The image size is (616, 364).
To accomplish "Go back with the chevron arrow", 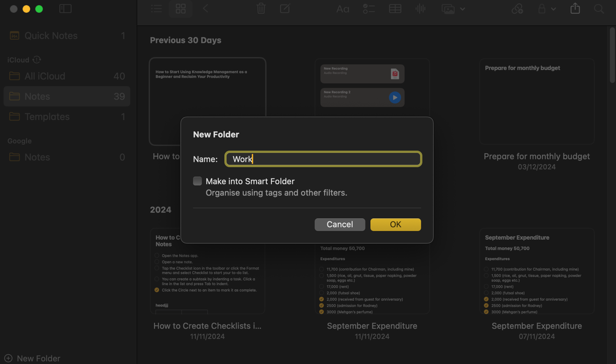I will (x=205, y=9).
